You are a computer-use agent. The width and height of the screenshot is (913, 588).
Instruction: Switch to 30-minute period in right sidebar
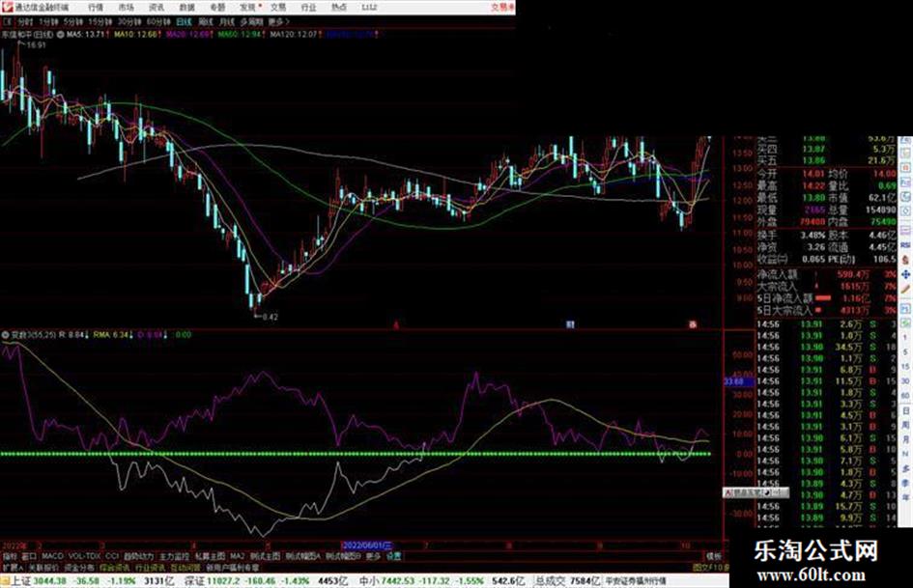tap(905, 380)
